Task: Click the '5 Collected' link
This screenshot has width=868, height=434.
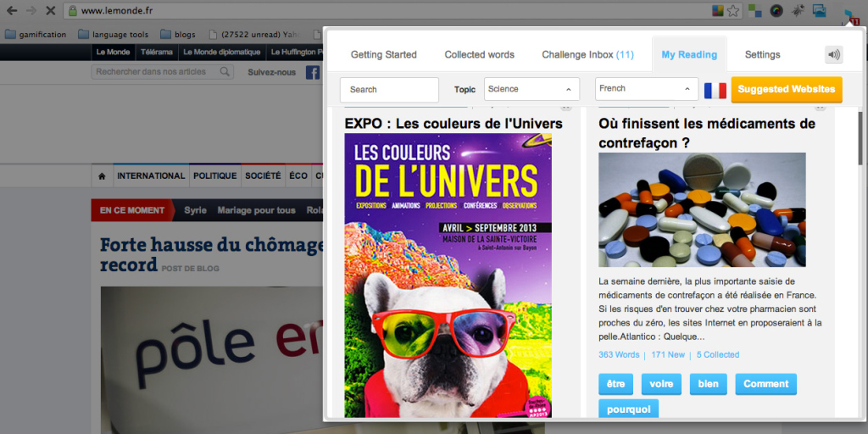Action: 718,355
